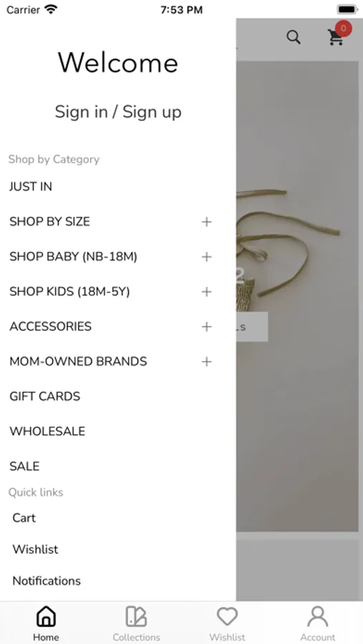The height and width of the screenshot is (644, 363).
Task: Tap the search magnifier icon
Action: (294, 37)
